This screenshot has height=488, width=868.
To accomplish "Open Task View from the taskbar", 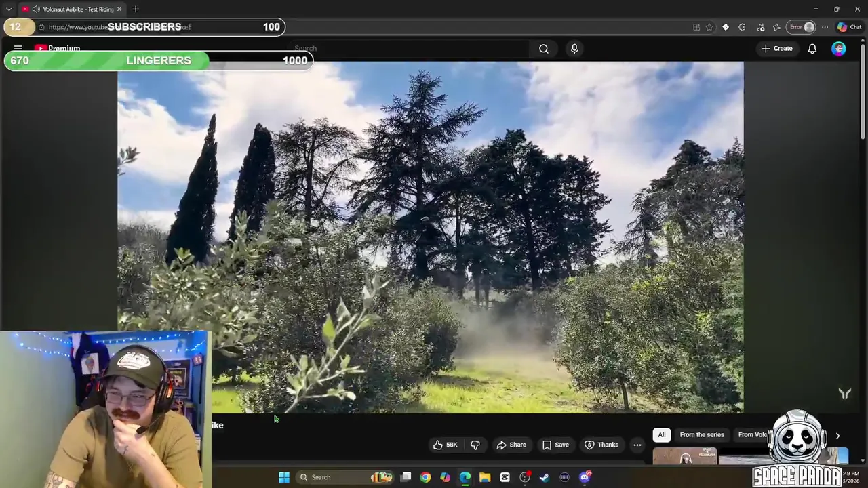I will [406, 477].
